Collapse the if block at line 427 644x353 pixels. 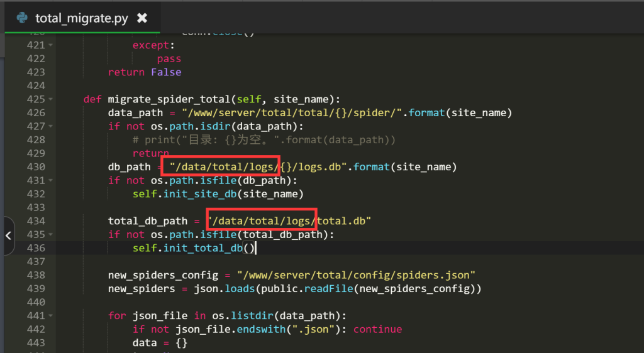[x=50, y=126]
